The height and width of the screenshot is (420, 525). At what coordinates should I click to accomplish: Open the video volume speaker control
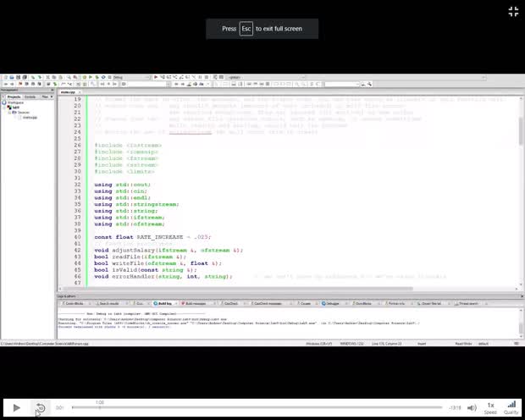pyautogui.click(x=472, y=407)
